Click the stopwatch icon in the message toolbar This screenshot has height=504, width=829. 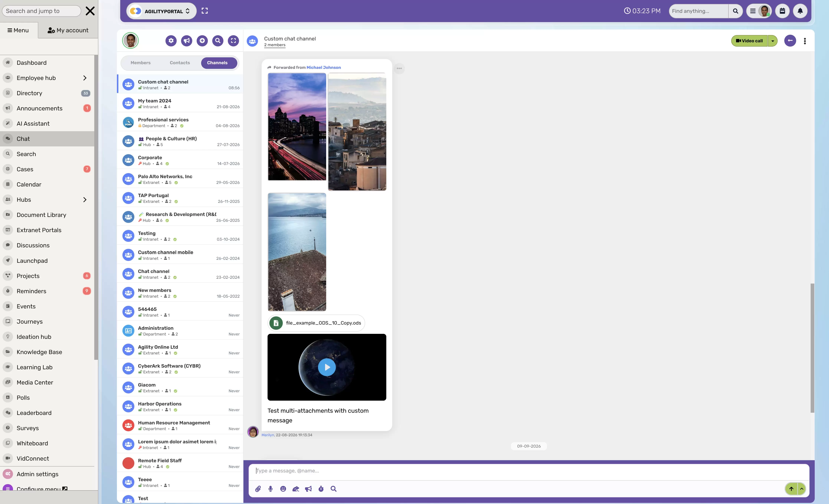321,489
